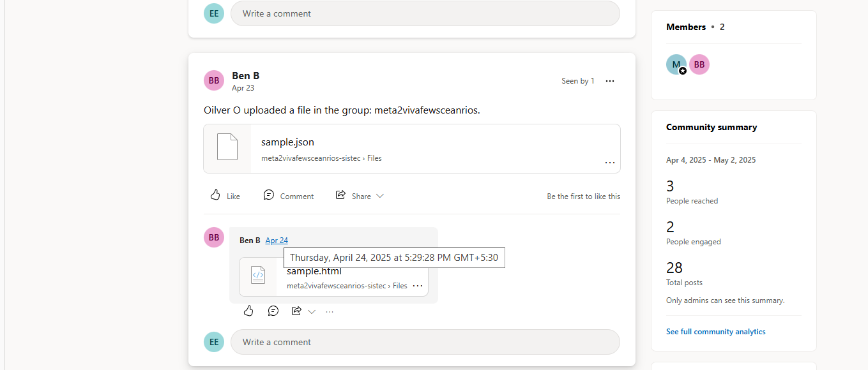Click the BB member avatar in Members panel
Screen dimensions: 868x370
point(699,64)
